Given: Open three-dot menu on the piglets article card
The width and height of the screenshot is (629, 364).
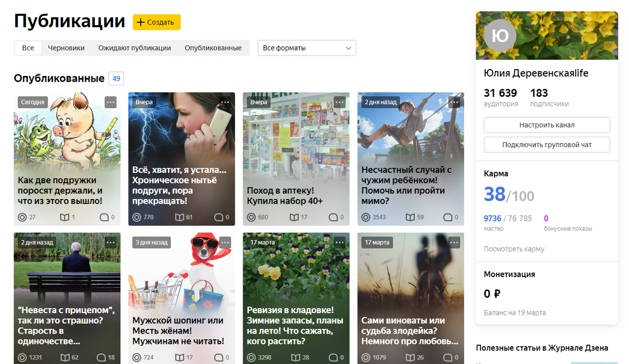Looking at the screenshot, I should point(110,102).
